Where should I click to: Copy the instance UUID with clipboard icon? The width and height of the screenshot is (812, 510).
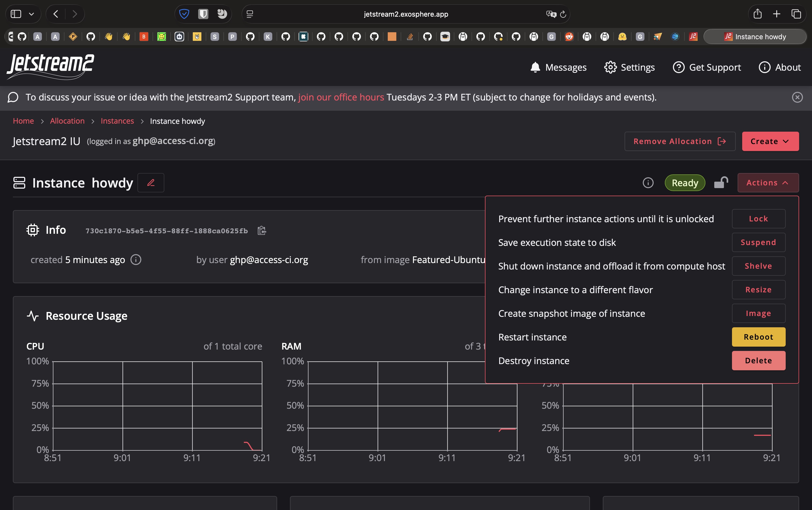tap(262, 230)
